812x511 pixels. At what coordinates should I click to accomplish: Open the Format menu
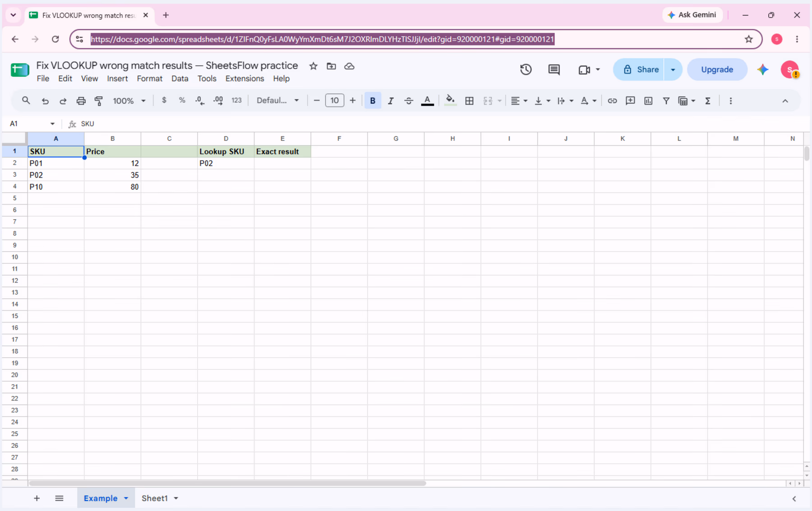pos(149,78)
